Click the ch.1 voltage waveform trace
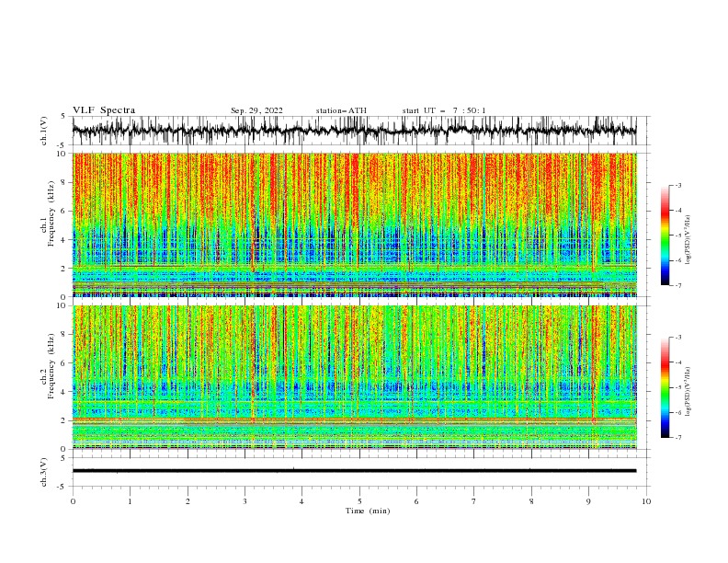This screenshot has width=728, height=563. (354, 131)
